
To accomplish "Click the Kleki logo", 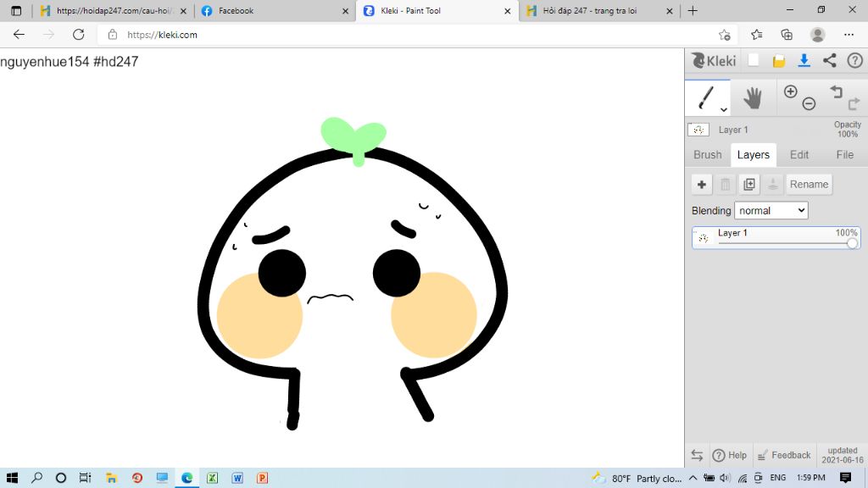I will 714,61.
